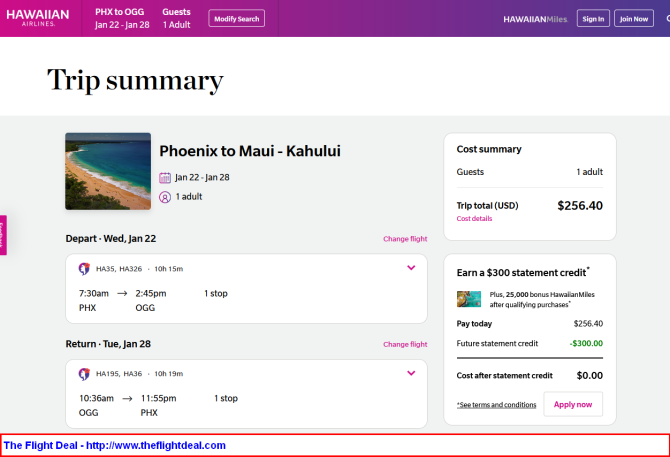This screenshot has width=670, height=457.
Task: Click the guest person icon beside 1 adult
Action: [165, 197]
